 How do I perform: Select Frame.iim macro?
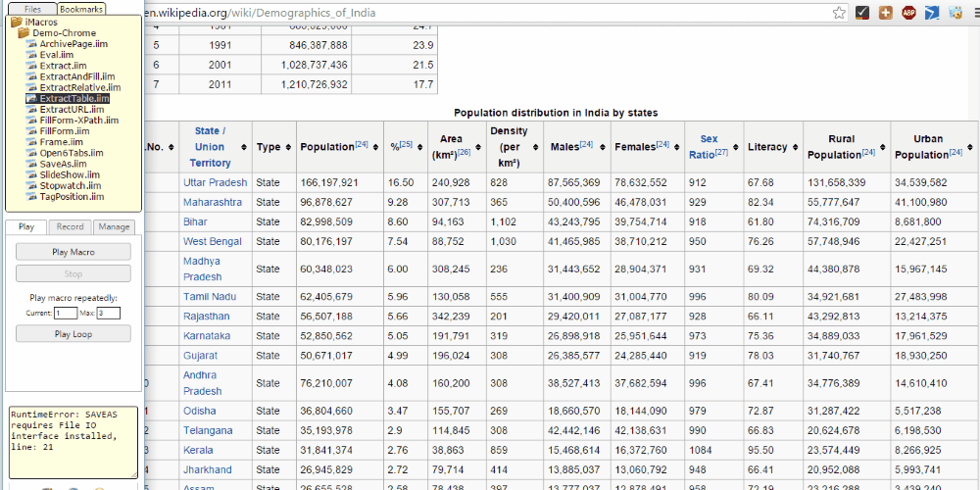61,142
